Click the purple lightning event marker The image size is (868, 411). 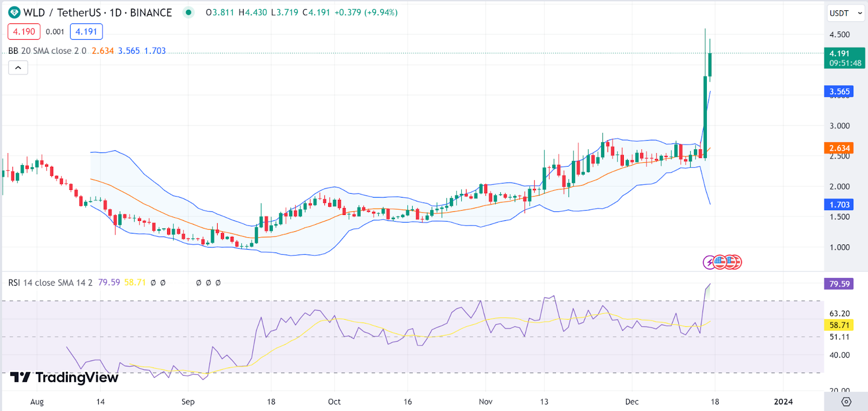[710, 263]
